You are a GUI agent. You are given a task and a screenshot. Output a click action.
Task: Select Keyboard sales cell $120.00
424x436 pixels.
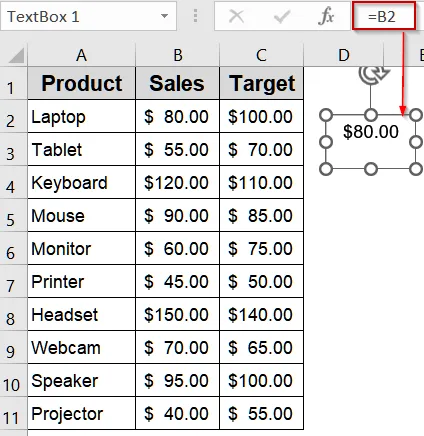[x=178, y=182]
